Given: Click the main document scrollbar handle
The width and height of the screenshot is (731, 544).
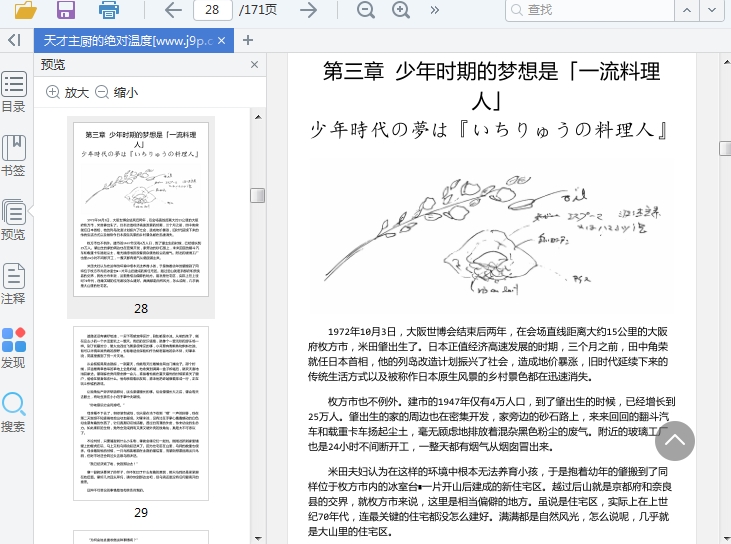Looking at the screenshot, I should tap(725, 148).
